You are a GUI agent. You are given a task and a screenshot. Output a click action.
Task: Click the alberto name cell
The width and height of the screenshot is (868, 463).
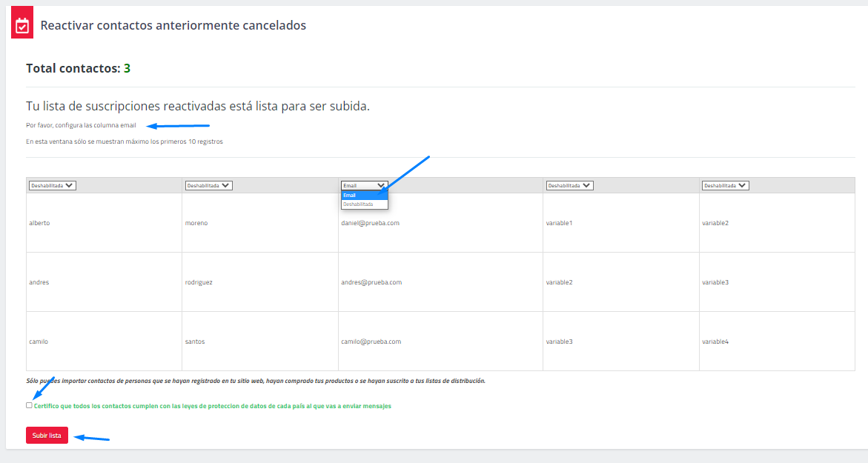pos(39,223)
